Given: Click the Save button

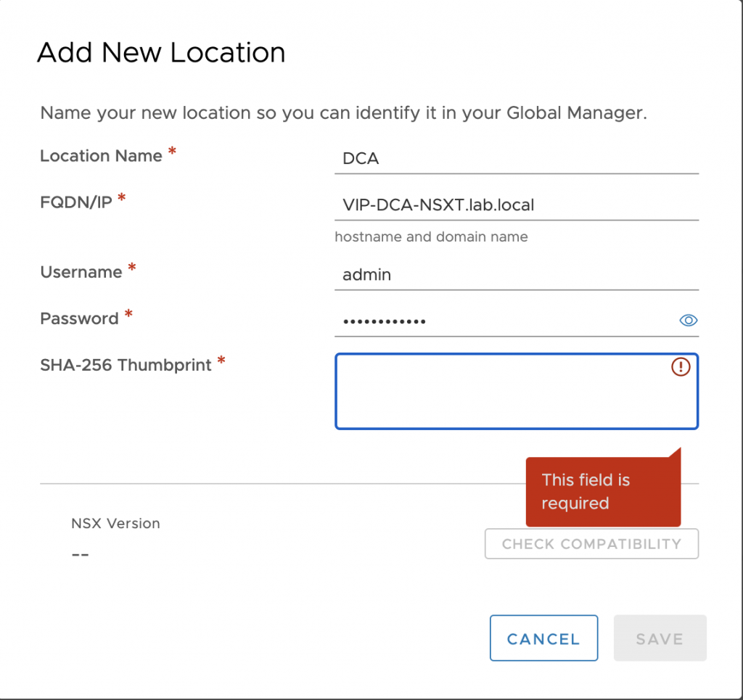Looking at the screenshot, I should click(660, 638).
